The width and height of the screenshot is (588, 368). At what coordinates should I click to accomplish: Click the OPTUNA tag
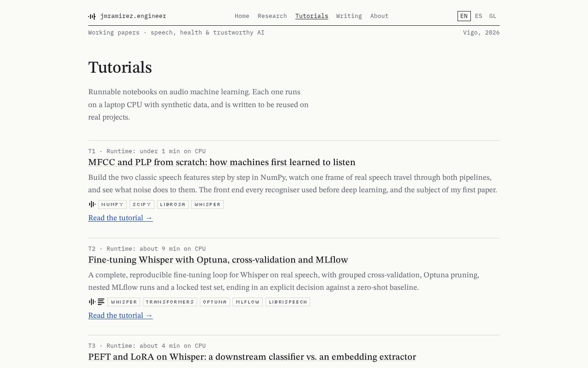click(215, 302)
